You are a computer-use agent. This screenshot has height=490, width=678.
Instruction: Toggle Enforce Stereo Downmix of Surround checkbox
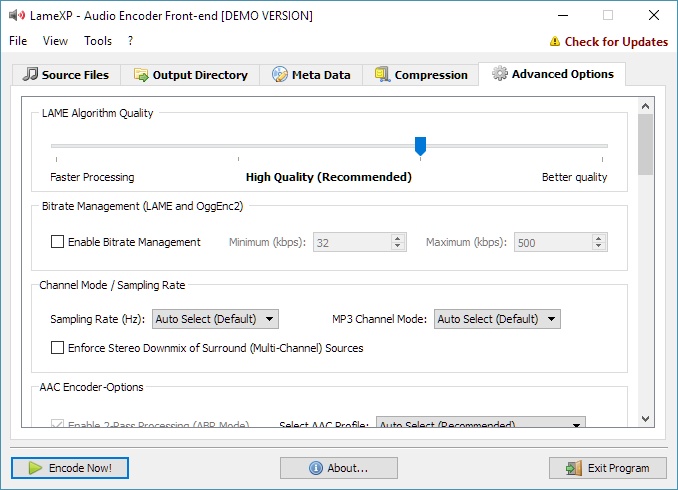pyautogui.click(x=58, y=347)
